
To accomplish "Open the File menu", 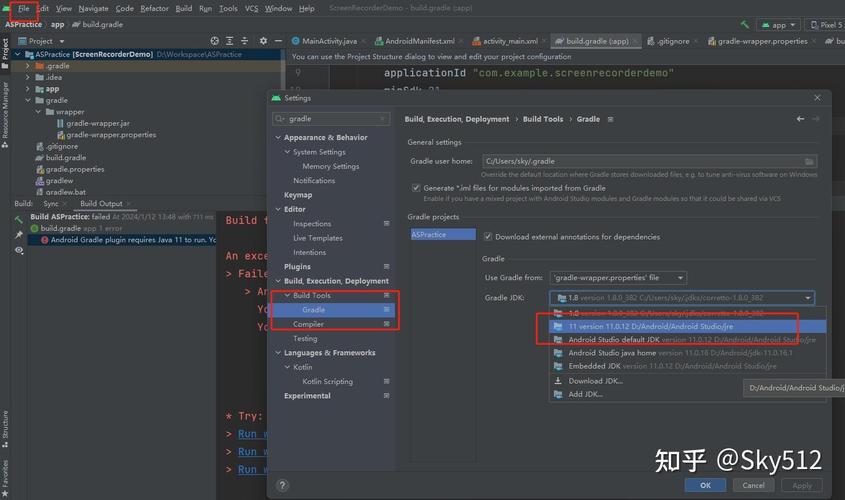I will pyautogui.click(x=23, y=8).
